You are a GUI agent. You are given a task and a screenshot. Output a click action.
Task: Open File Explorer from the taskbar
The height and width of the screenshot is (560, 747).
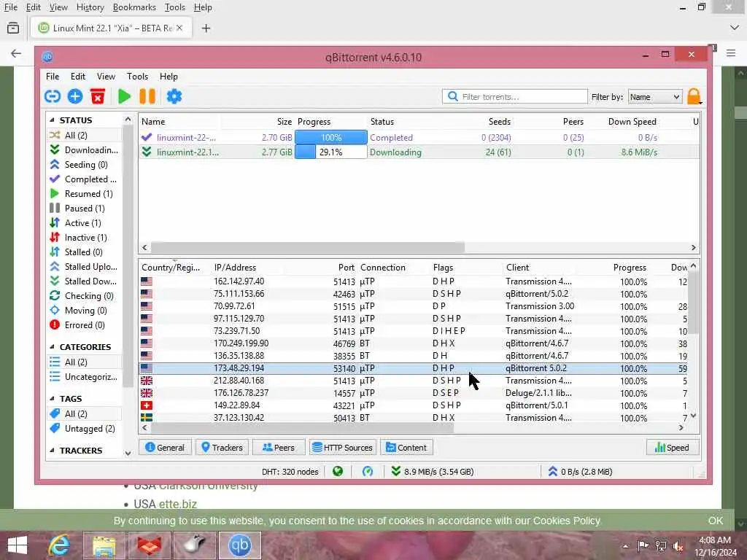click(104, 545)
